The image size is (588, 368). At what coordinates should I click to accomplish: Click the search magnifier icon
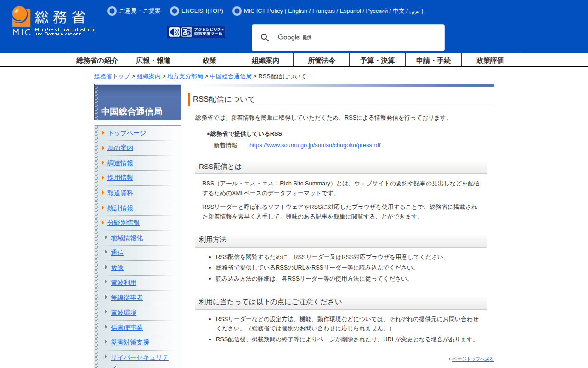265,38
